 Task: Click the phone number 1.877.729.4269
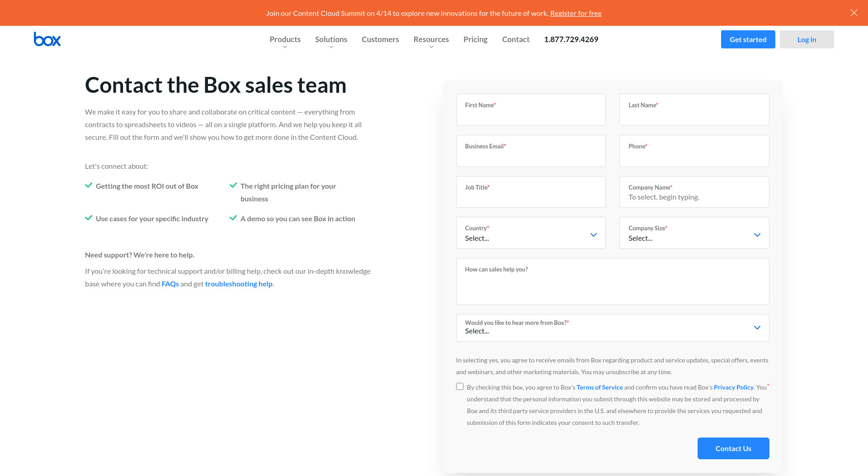click(571, 39)
